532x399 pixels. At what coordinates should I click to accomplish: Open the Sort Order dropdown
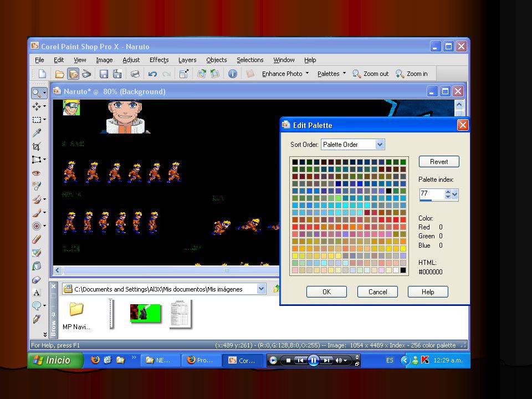(x=380, y=145)
